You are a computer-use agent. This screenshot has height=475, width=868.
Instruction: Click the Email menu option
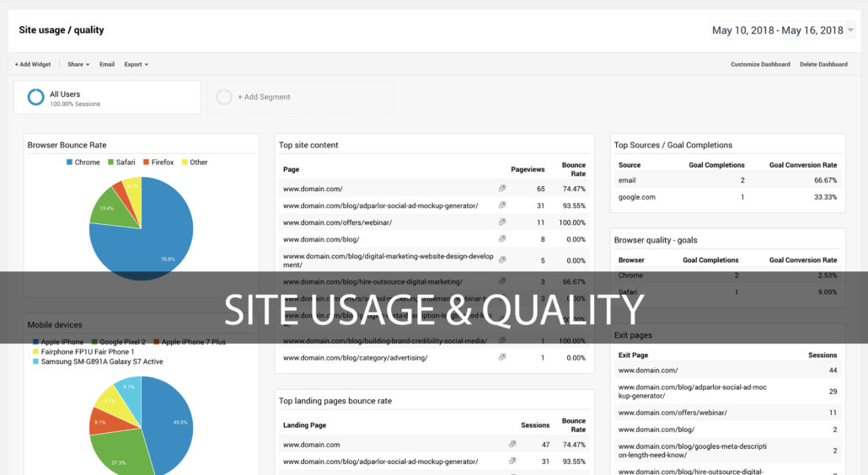coord(107,64)
